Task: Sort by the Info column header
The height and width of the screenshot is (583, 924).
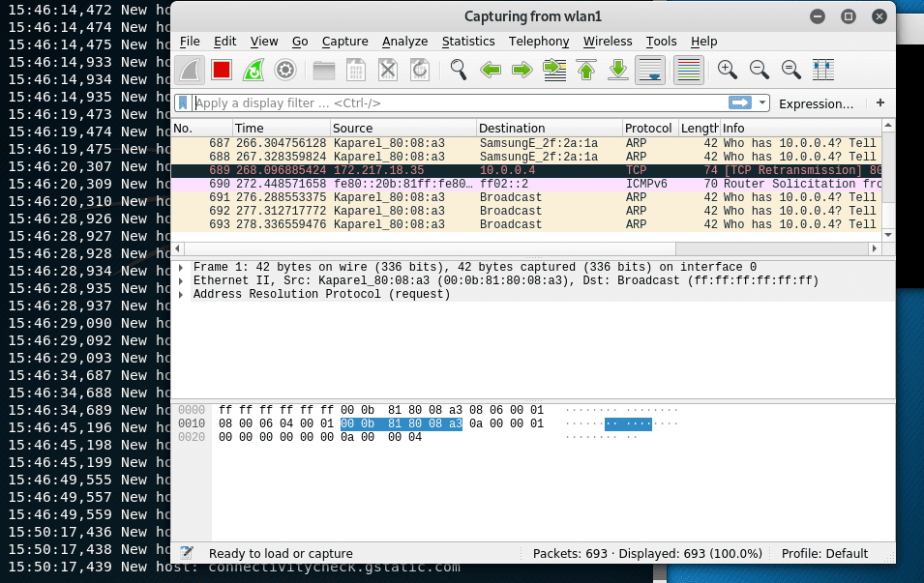Action: [800, 128]
